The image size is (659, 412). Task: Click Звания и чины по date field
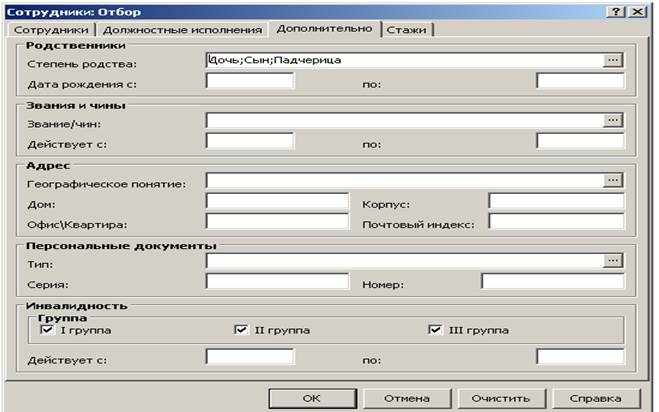[x=580, y=141]
